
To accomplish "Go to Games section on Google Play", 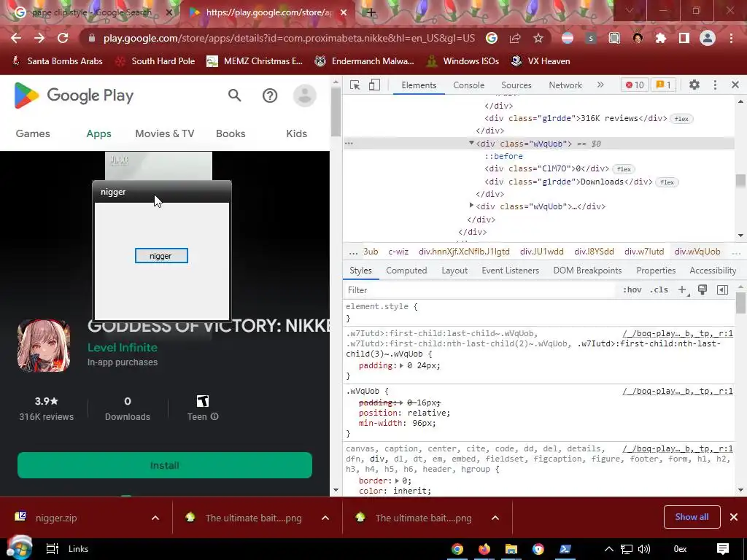I will [x=33, y=134].
